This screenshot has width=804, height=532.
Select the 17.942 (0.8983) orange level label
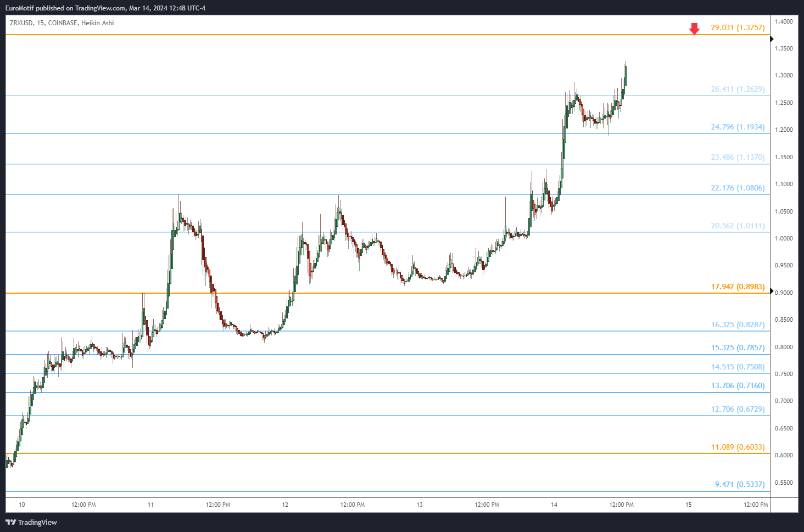coord(738,287)
